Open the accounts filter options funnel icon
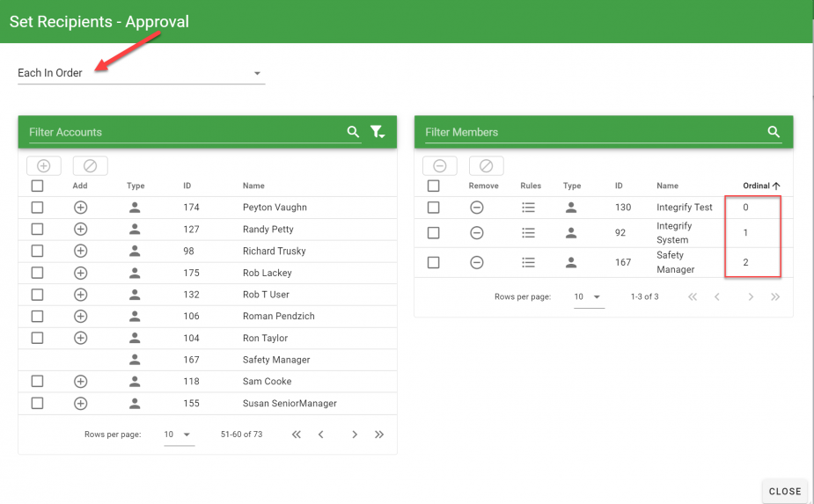Image resolution: width=814 pixels, height=504 pixels. pyautogui.click(x=378, y=132)
